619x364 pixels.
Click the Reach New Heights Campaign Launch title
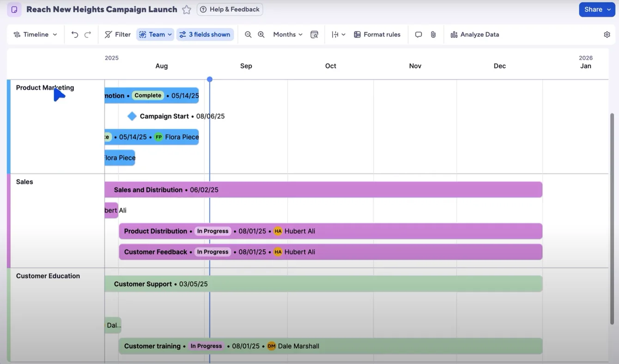click(x=102, y=9)
